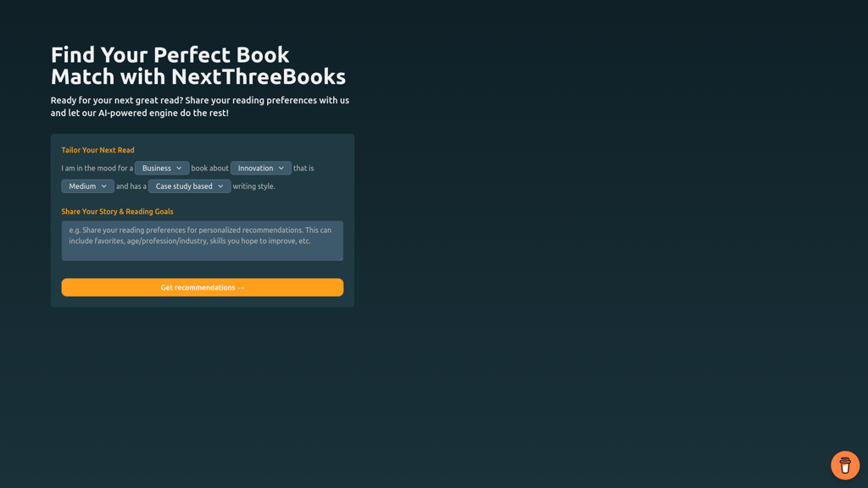Click the 'I am in the mood for a' text
Image resolution: width=868 pixels, height=488 pixels.
coord(97,169)
